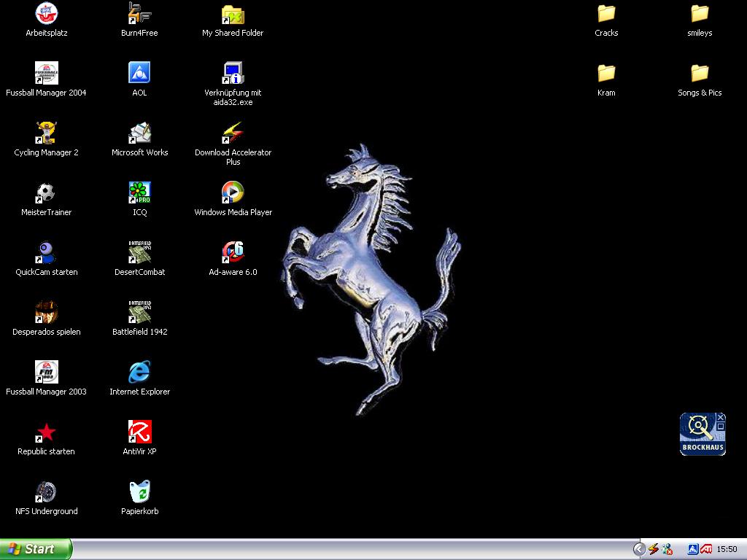Select the AntiVir XP umbrella icon
Viewport: 747px width, 560px height.
[139, 432]
